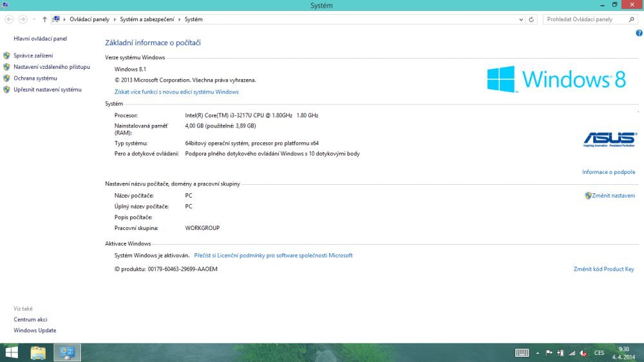The width and height of the screenshot is (644, 362).
Task: Click shield icon next to 'Změnit nastavení'
Action: (588, 196)
